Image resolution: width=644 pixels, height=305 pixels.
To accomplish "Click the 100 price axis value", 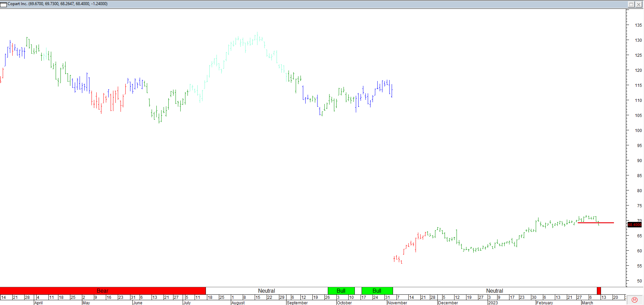I will [638, 131].
